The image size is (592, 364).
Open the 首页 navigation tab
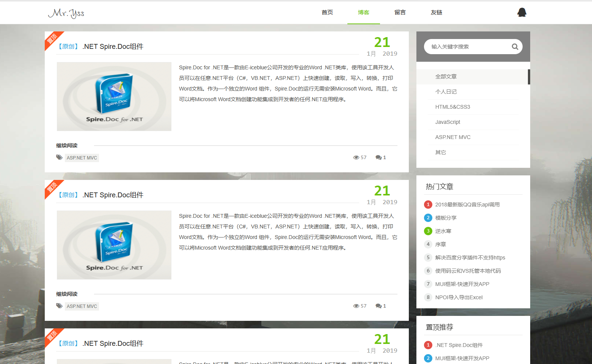(327, 12)
